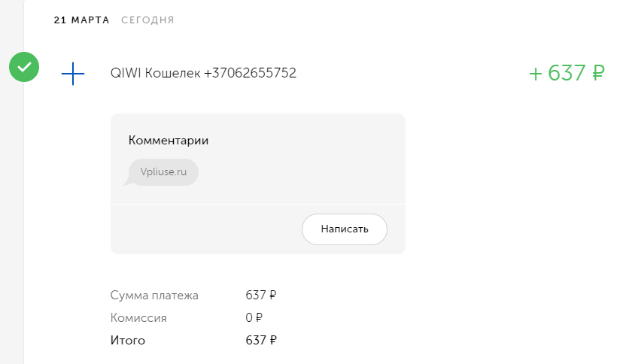This screenshot has height=364, width=623.
Task: Click the Сумма платежа label
Action: (154, 296)
